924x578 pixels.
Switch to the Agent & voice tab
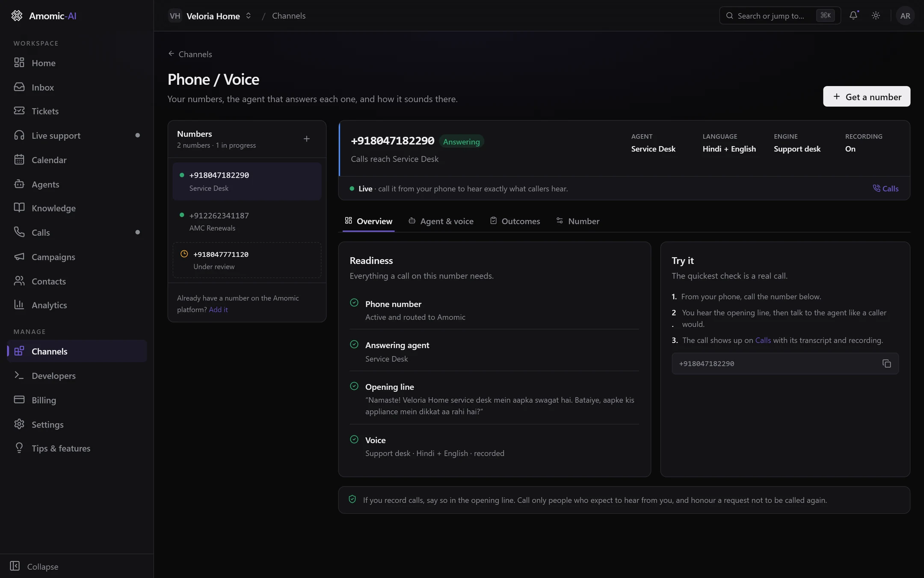441,221
